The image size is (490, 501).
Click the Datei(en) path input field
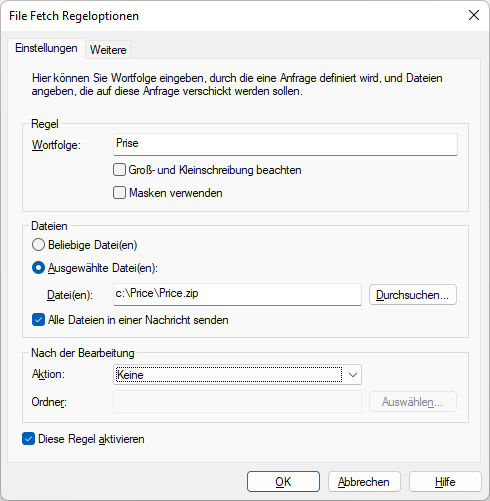tap(237, 294)
